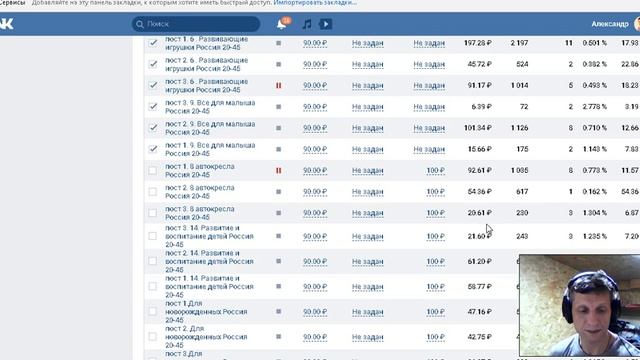Click the status icon for 'пост 3. 8 автокресла'
Viewport: 640px width, 360px height.
[x=278, y=213]
